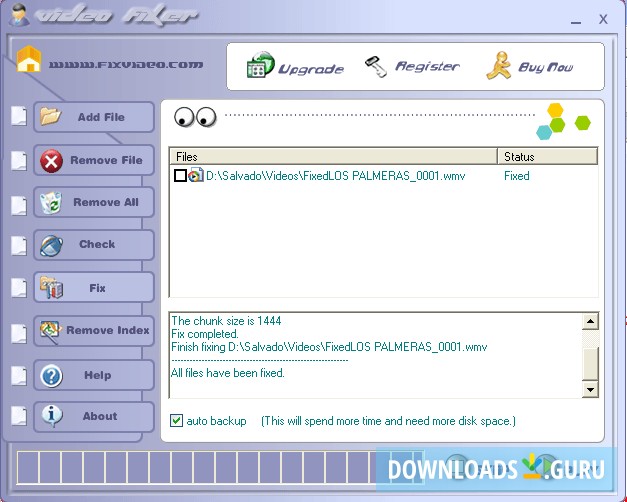The height and width of the screenshot is (502, 627).
Task: Click the Remove Index button
Action: 94,331
